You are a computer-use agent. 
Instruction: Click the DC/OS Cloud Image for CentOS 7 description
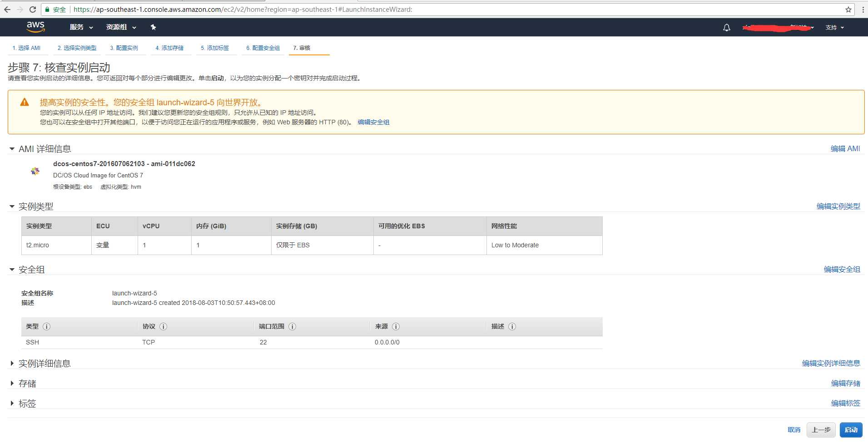click(x=98, y=175)
